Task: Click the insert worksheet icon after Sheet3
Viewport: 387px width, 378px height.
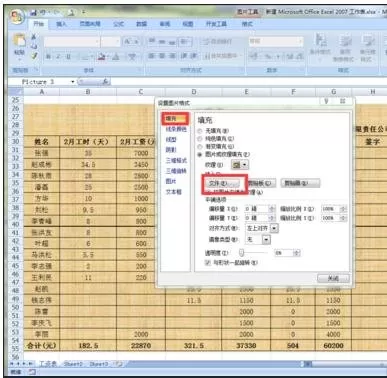Action: [118, 364]
